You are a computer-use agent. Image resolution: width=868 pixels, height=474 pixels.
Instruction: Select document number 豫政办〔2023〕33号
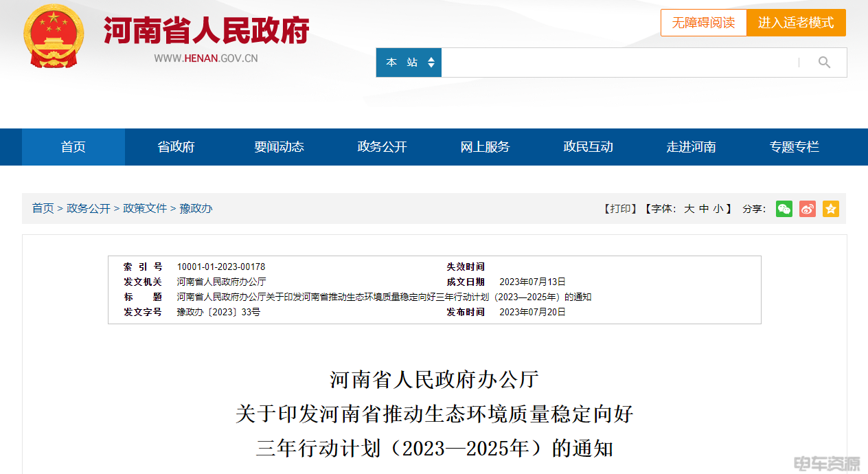coord(218,312)
